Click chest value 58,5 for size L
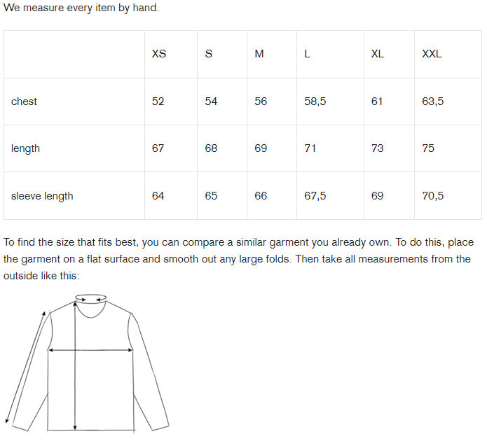This screenshot has width=487, height=448. (x=315, y=101)
